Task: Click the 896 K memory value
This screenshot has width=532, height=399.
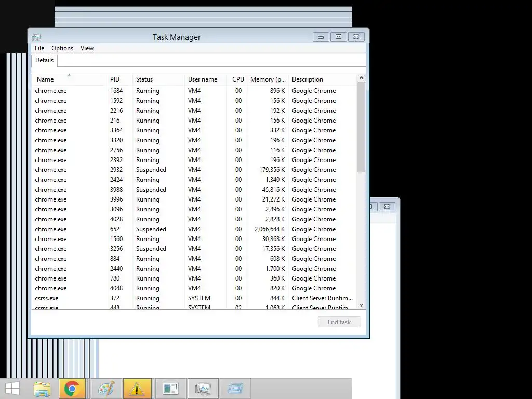Action: pos(277,91)
